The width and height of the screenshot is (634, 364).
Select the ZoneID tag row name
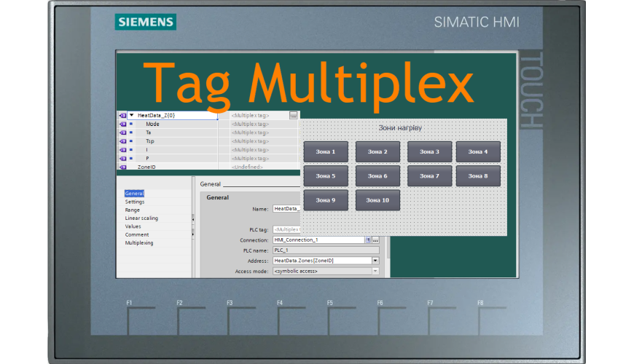pos(146,167)
